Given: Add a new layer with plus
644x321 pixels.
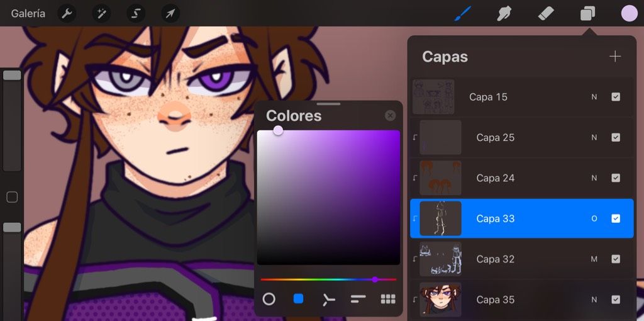Looking at the screenshot, I should 615,57.
